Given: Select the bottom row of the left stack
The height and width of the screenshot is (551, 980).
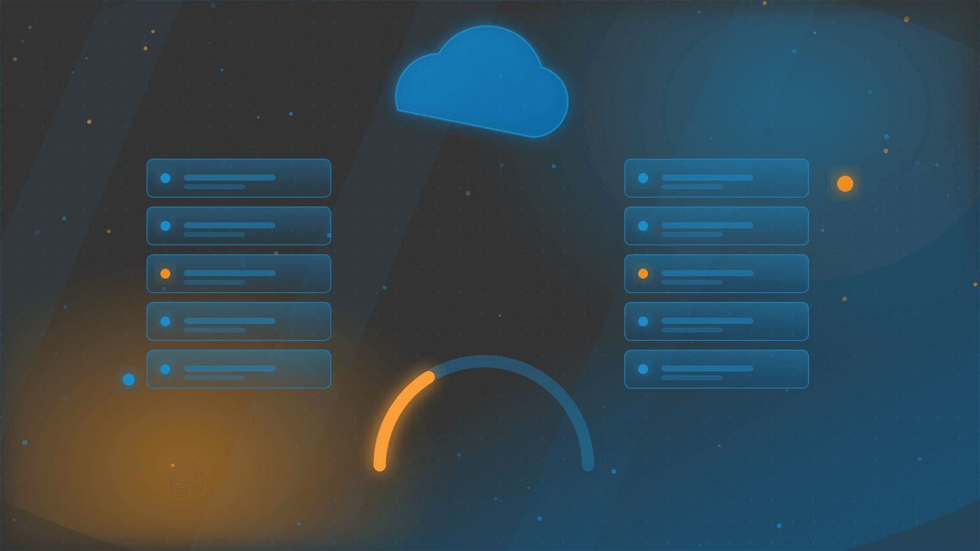Looking at the screenshot, I should (239, 369).
